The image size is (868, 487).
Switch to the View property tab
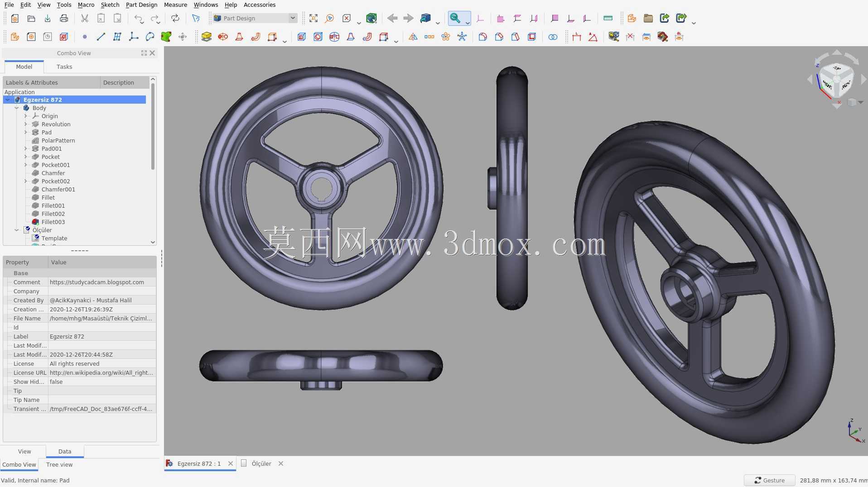[24, 451]
